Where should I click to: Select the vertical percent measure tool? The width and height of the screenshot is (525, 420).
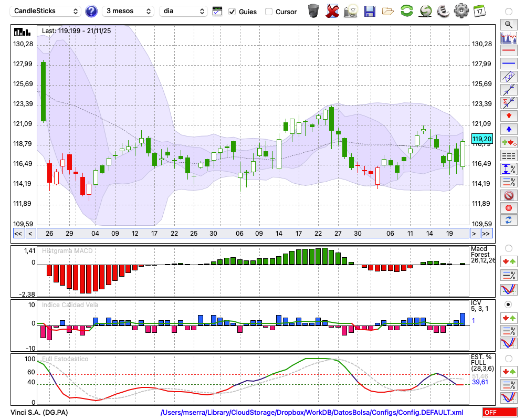(509, 169)
